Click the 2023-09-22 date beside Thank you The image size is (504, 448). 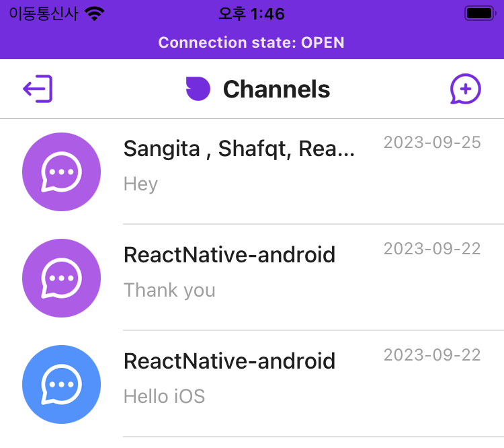[432, 248]
